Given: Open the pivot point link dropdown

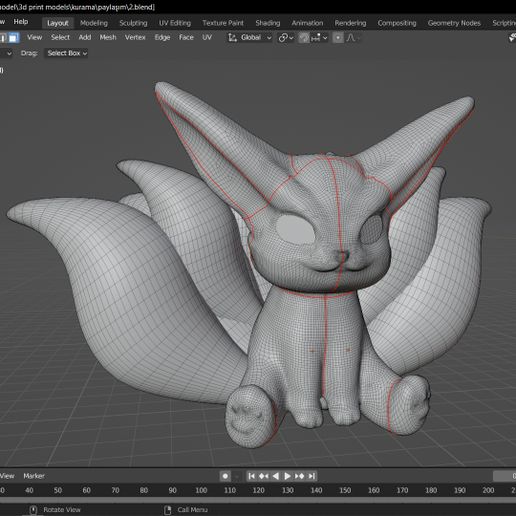Looking at the screenshot, I should coord(286,38).
